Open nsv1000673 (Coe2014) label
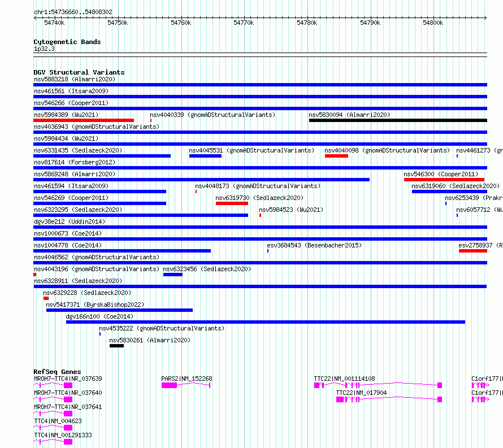 coord(68,233)
